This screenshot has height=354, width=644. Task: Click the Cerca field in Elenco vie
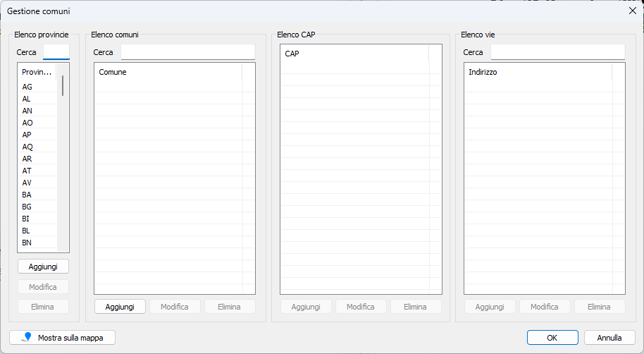(x=557, y=52)
